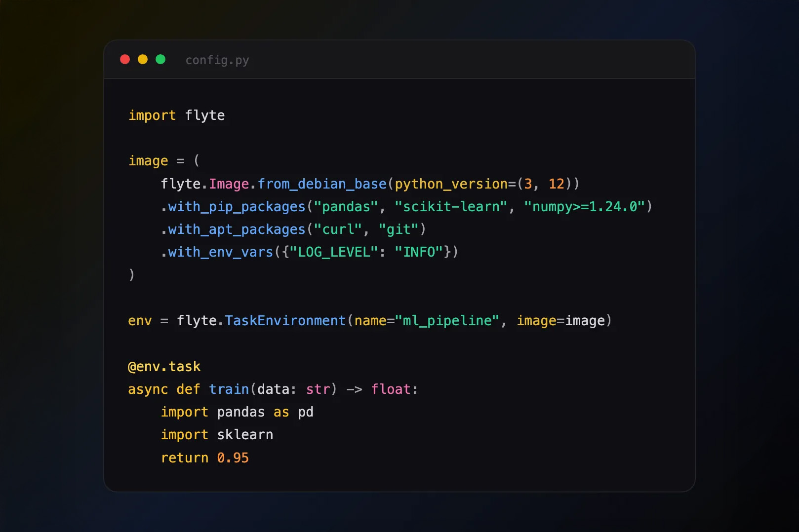Screen dimensions: 799x532
Task: Click the 'with_pip_packages' method
Action: pos(237,206)
